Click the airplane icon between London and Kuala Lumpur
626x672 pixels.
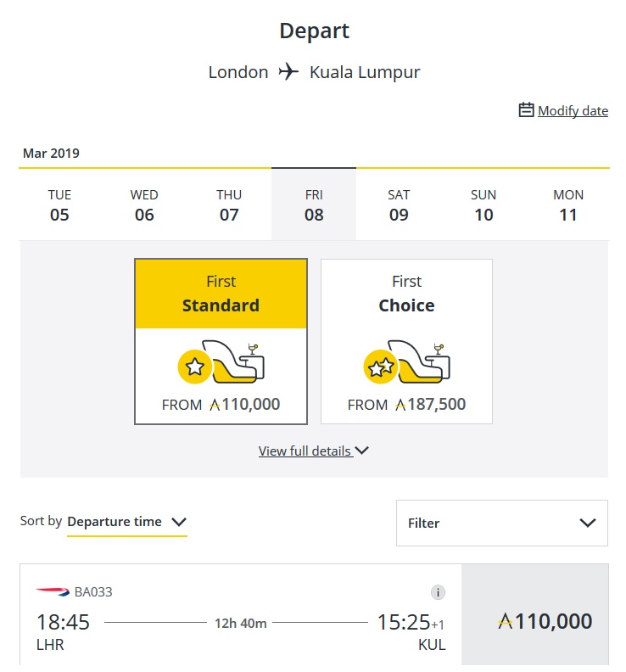point(289,72)
